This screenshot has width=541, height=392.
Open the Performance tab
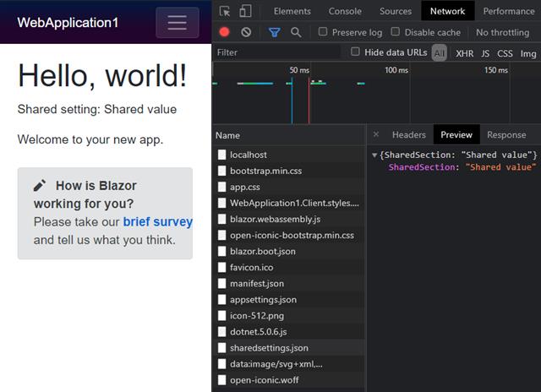[509, 11]
